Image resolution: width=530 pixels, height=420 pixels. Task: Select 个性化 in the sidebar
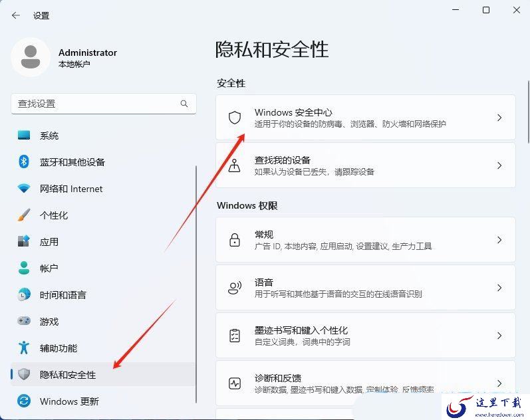pyautogui.click(x=104, y=215)
